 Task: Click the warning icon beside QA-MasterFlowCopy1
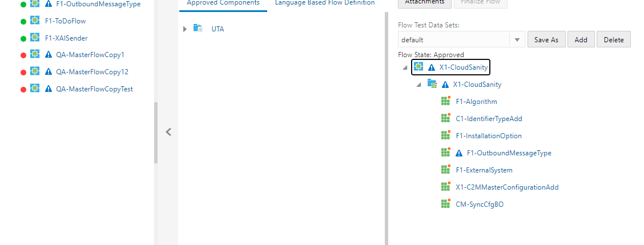[x=49, y=55]
